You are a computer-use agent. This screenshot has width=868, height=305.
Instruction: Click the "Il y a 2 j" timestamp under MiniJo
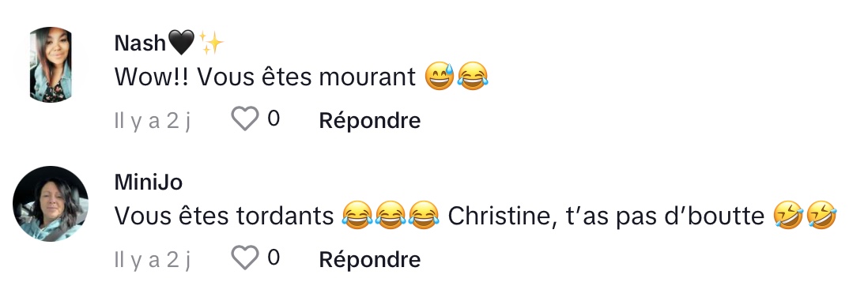click(153, 259)
